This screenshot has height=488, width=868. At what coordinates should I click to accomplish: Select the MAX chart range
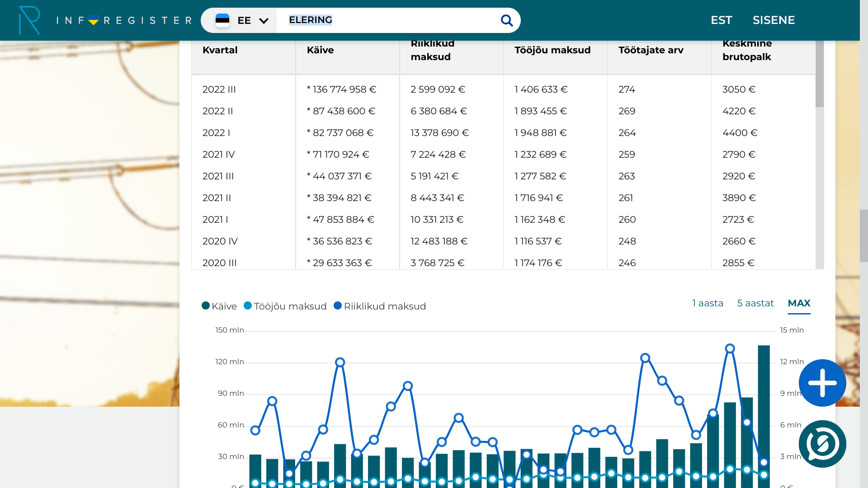click(x=799, y=303)
